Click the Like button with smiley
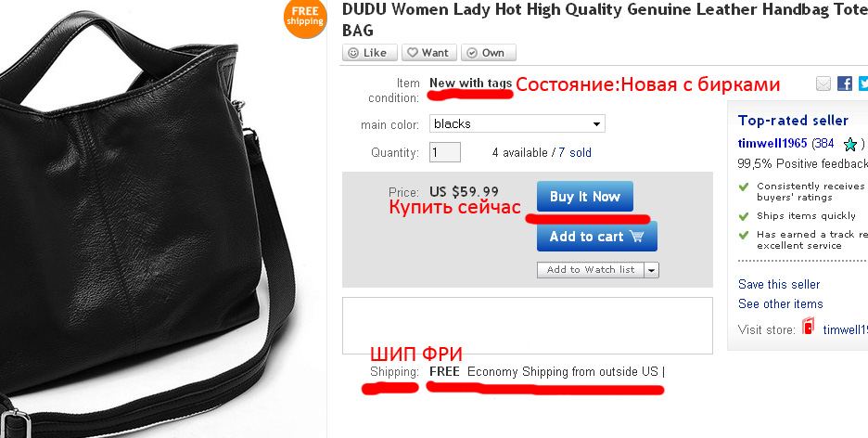This screenshot has width=868, height=438. click(370, 53)
